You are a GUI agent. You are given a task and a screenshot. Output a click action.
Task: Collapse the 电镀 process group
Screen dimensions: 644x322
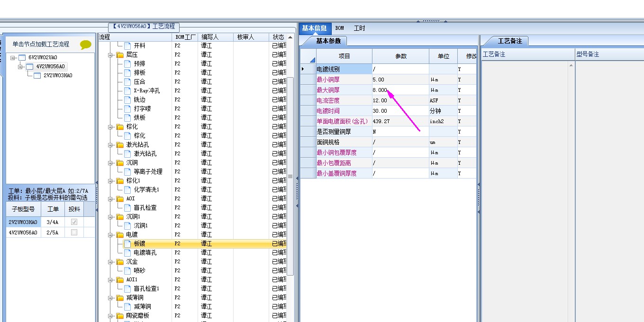(x=111, y=235)
